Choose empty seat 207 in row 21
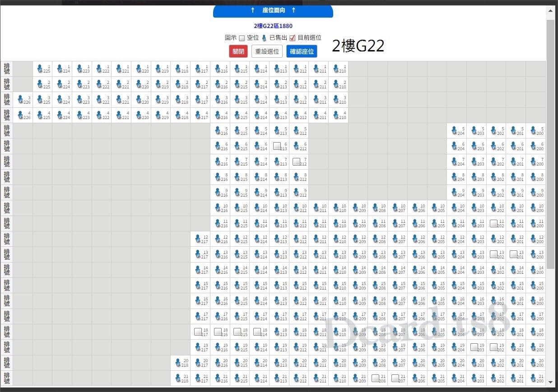 click(395, 378)
